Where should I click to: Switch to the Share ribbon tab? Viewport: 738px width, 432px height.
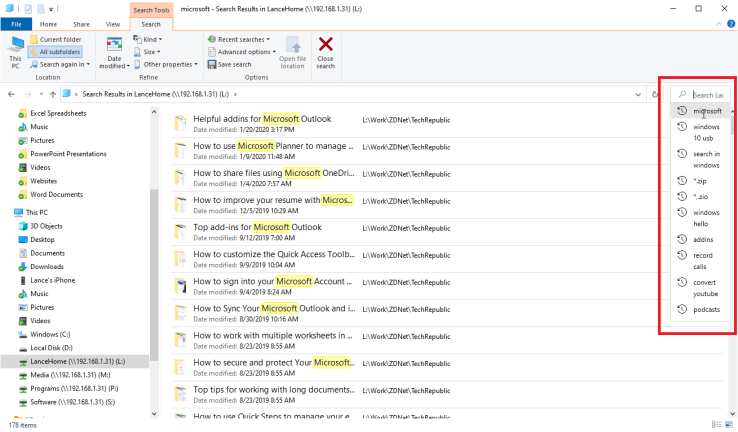coord(81,24)
